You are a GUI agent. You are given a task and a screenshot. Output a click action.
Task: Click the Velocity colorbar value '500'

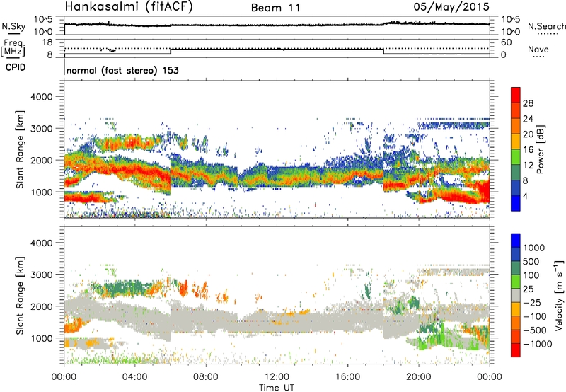(x=531, y=261)
